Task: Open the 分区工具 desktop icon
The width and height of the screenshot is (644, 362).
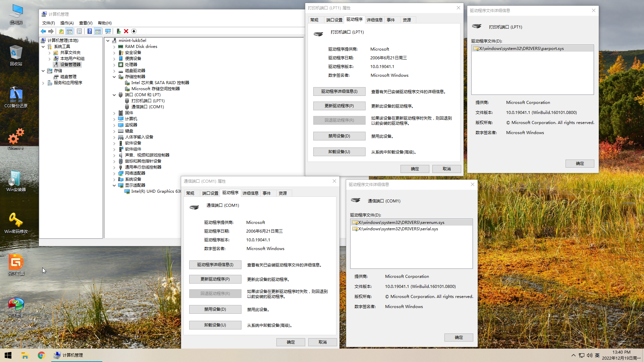Action: click(x=16, y=265)
